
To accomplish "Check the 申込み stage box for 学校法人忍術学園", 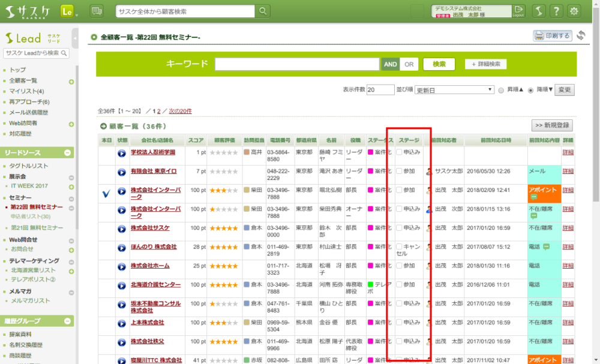I will click(x=399, y=152).
